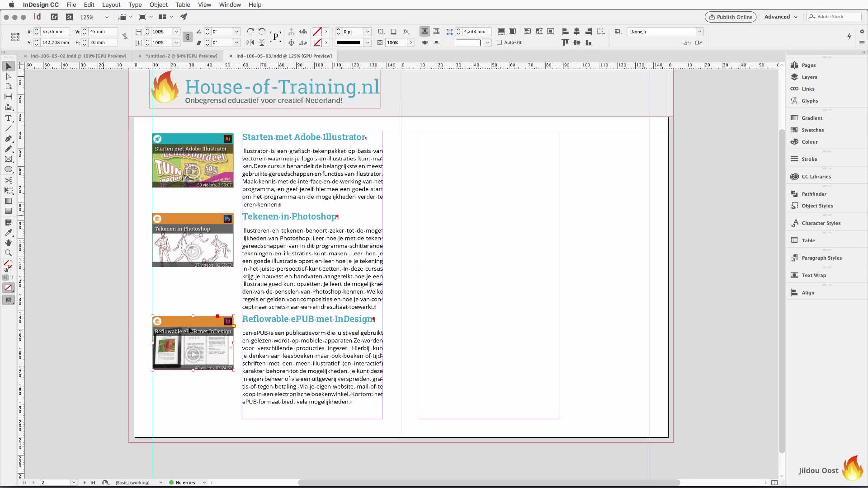Open the object style [None]+ dropdown

click(x=700, y=32)
